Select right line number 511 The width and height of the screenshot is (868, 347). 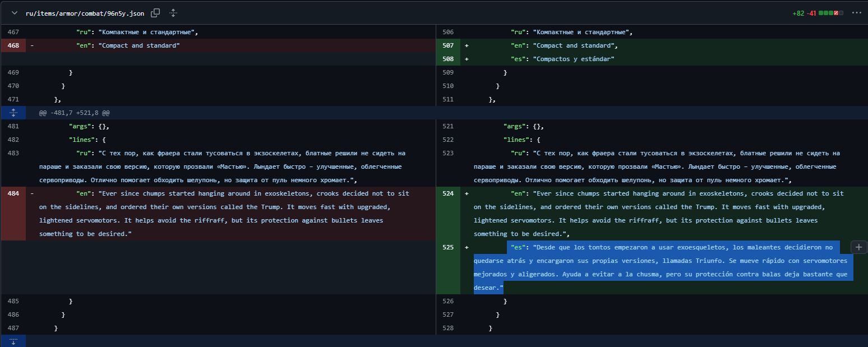tap(448, 99)
